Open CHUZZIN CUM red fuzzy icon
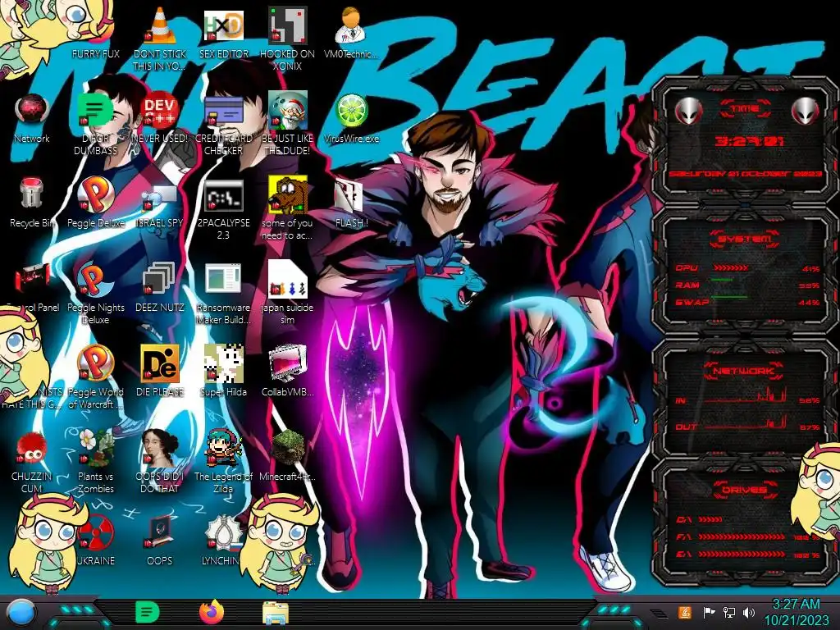 (x=32, y=448)
